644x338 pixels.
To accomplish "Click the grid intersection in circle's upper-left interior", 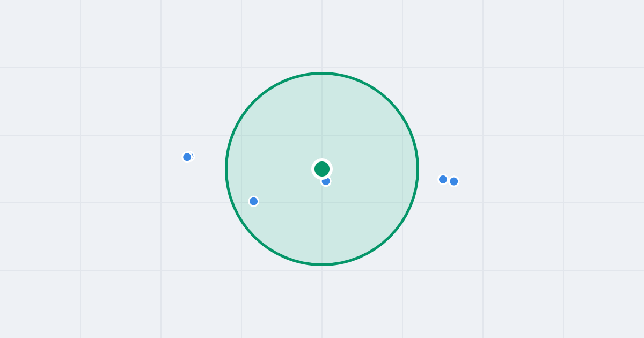I will (x=241, y=135).
